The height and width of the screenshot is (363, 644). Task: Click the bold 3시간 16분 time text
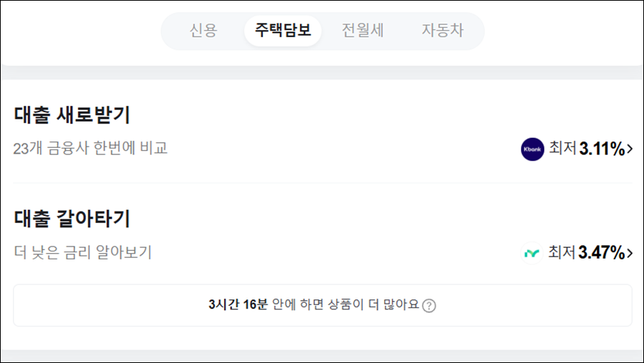[x=238, y=304]
